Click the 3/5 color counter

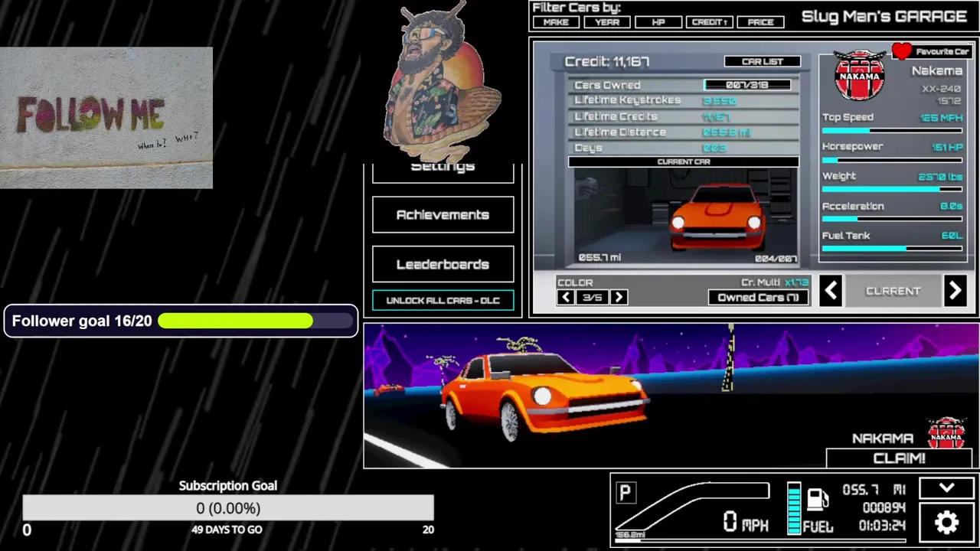(593, 298)
